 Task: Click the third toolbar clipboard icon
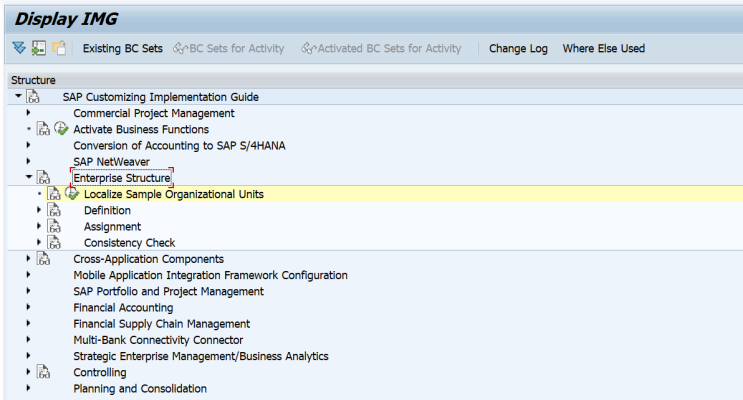point(59,48)
